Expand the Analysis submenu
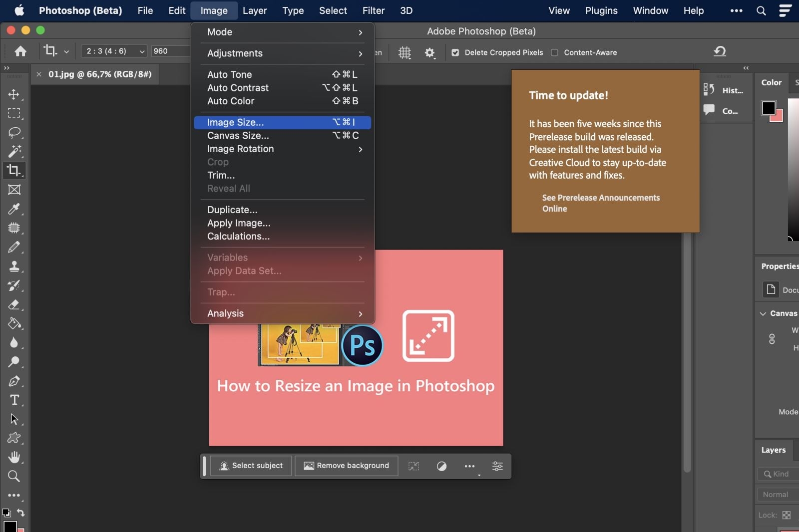 (283, 313)
